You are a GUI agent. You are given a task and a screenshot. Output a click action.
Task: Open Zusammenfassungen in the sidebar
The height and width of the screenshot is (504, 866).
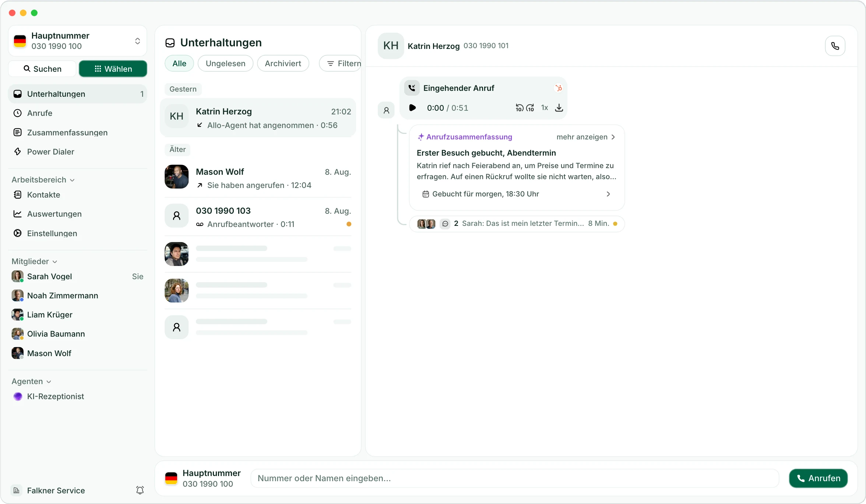pyautogui.click(x=78, y=132)
